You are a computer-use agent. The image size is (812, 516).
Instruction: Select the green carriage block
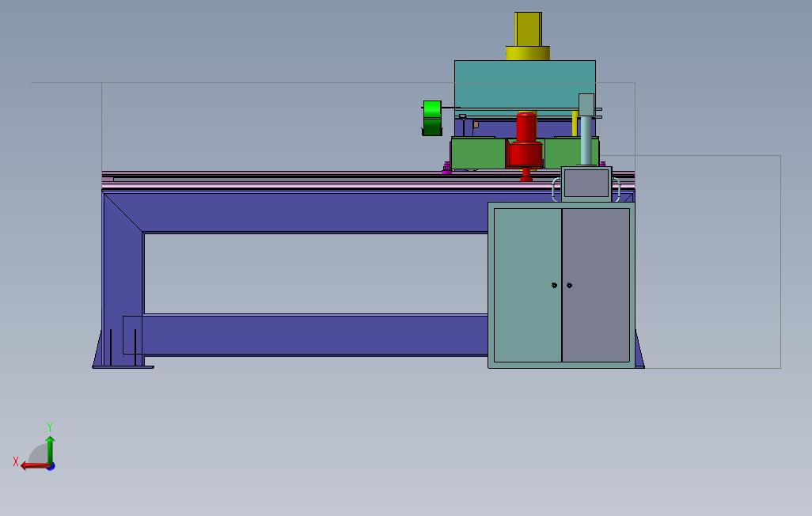click(477, 153)
